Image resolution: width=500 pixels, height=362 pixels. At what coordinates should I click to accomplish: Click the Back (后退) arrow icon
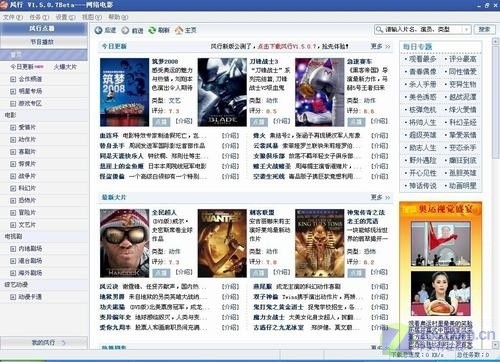[x=98, y=30]
